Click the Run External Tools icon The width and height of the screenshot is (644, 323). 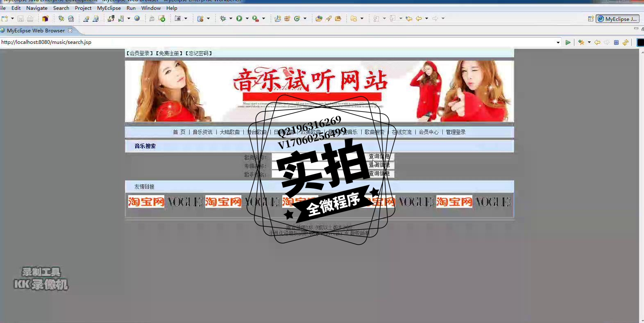coord(255,18)
